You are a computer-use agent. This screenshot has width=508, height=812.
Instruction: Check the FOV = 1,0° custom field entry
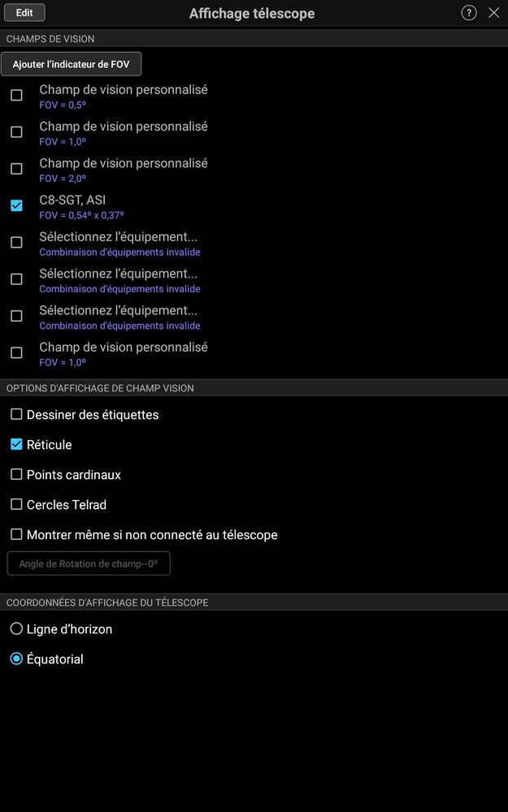click(15, 132)
